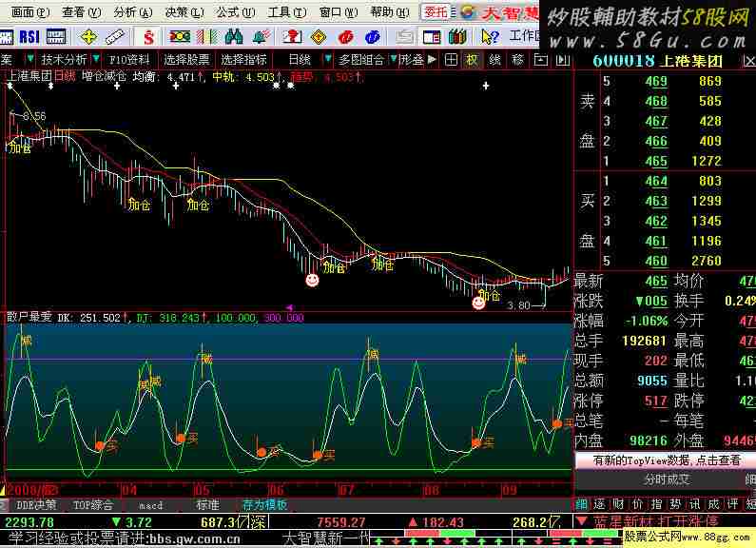Click 存为模板 save template link
The image size is (756, 548).
point(264,505)
